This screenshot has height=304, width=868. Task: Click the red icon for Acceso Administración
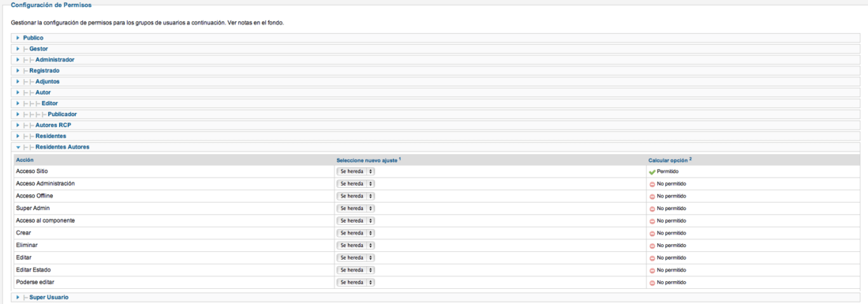click(x=652, y=185)
